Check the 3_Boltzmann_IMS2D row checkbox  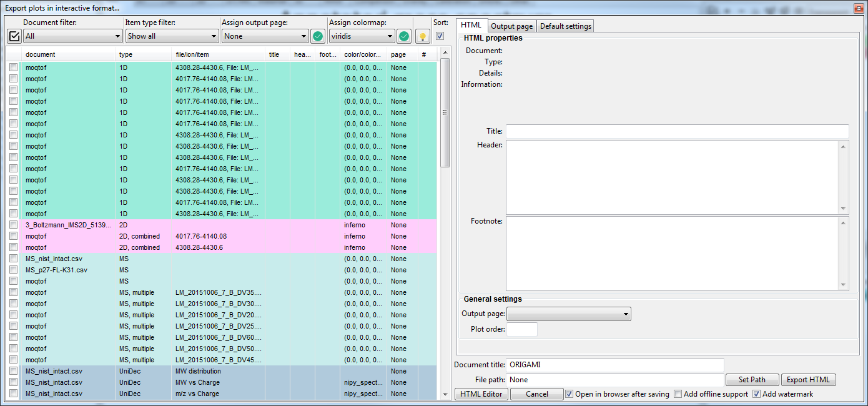(x=13, y=225)
